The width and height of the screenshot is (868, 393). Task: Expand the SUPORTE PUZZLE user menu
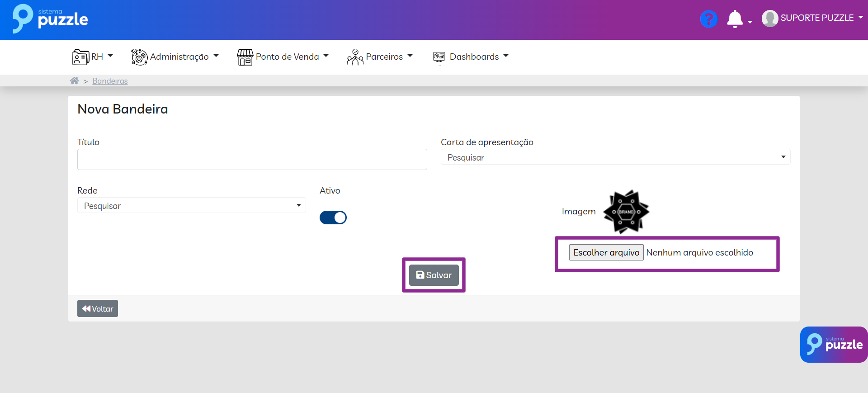coord(821,18)
